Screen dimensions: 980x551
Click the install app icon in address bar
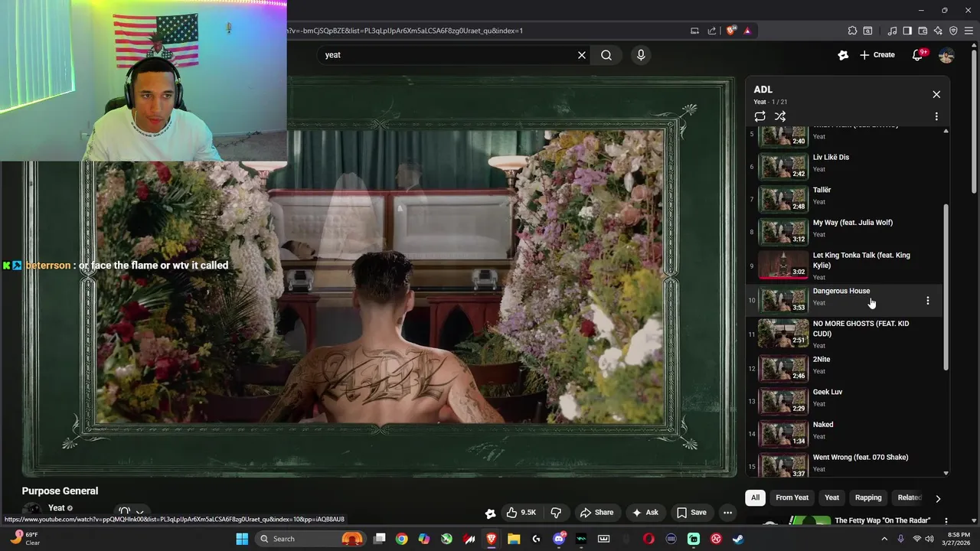694,31
